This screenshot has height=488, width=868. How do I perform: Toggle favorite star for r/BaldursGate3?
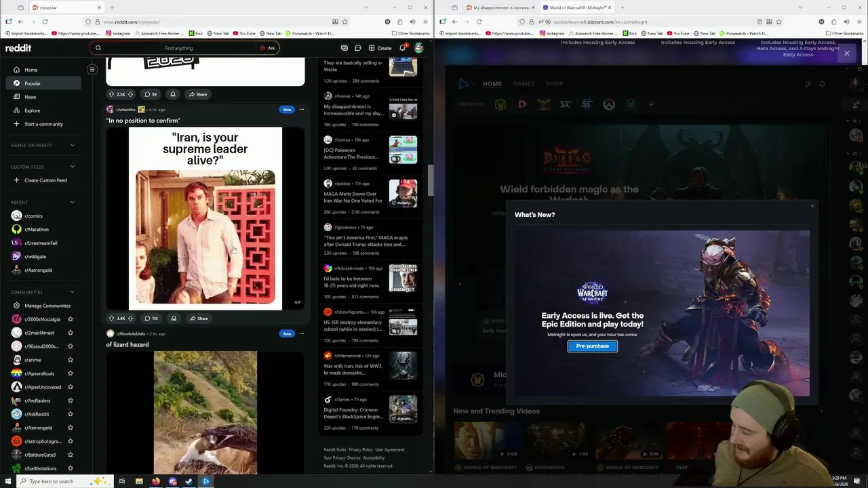tap(71, 455)
